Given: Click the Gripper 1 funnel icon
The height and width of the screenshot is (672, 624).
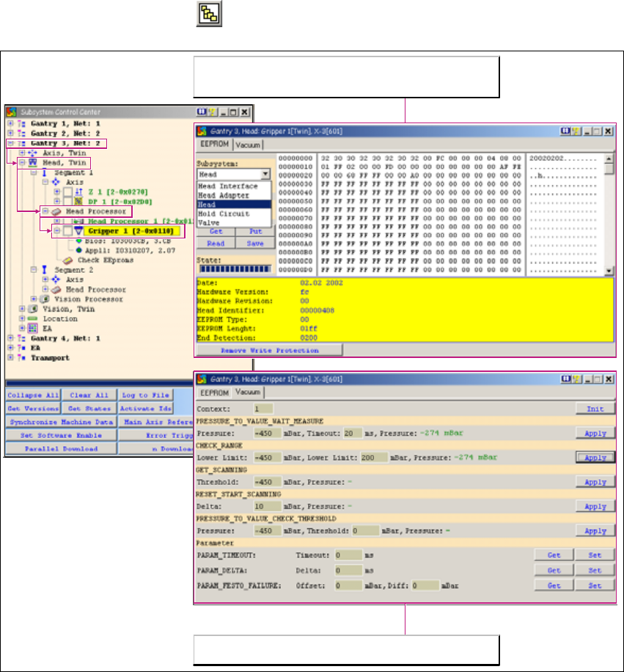Looking at the screenshot, I should pos(78,230).
